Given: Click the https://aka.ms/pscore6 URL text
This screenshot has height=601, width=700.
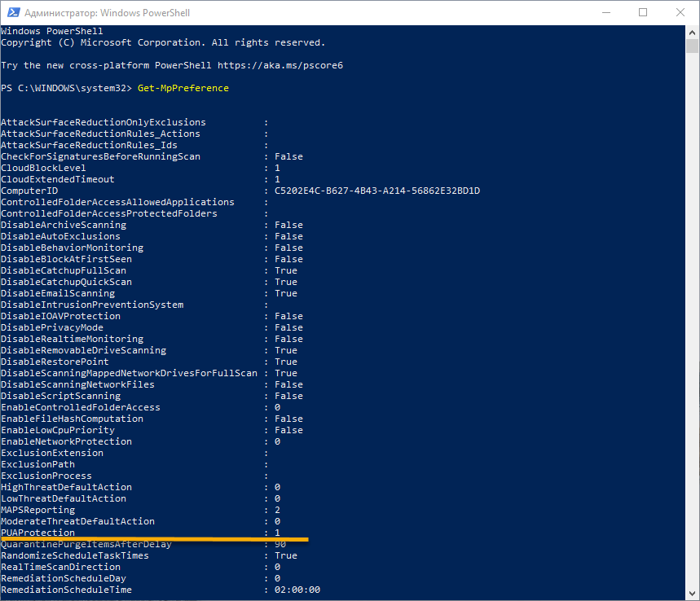Looking at the screenshot, I should tap(280, 66).
